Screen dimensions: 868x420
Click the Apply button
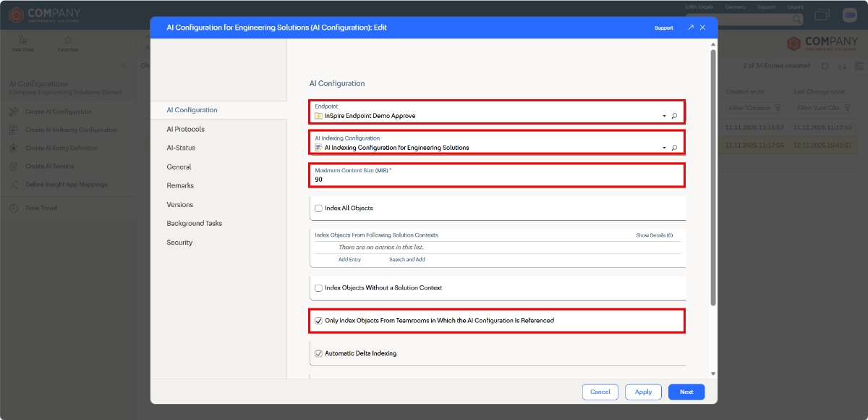coord(643,392)
